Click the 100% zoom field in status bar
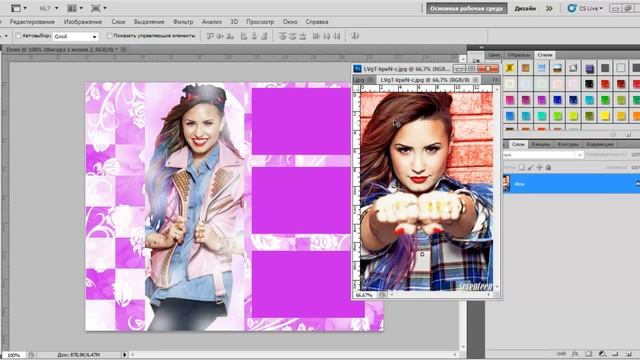 (x=13, y=355)
